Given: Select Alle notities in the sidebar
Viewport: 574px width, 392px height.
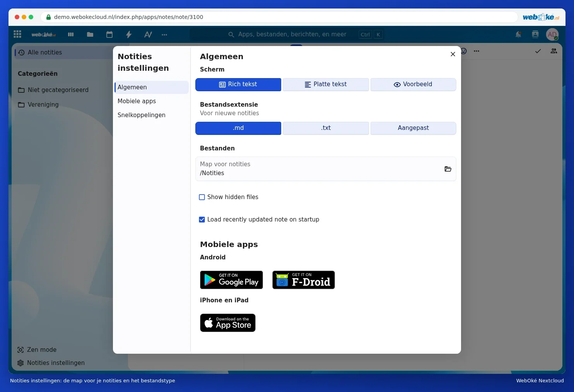Looking at the screenshot, I should tap(64, 53).
